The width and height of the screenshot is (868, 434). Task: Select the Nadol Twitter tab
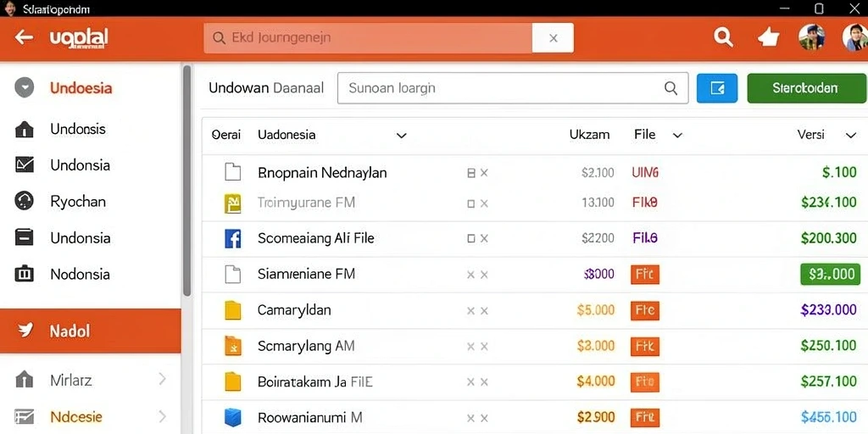(90, 331)
